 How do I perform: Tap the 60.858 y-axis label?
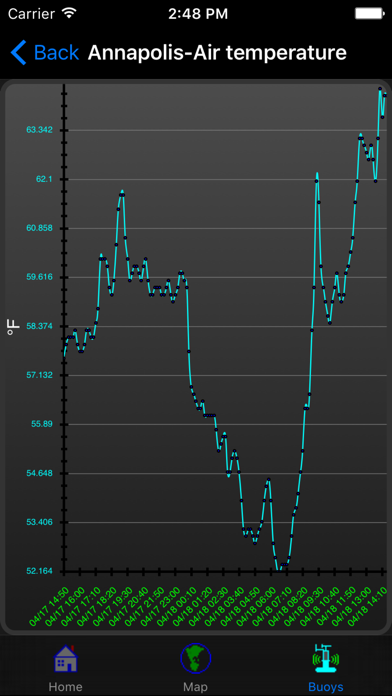pyautogui.click(x=40, y=228)
